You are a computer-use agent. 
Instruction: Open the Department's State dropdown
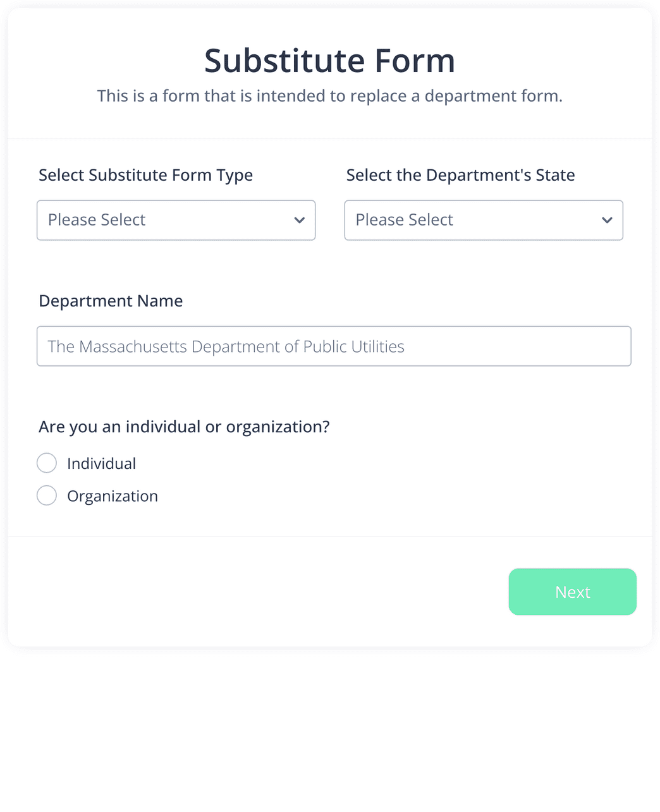(483, 220)
